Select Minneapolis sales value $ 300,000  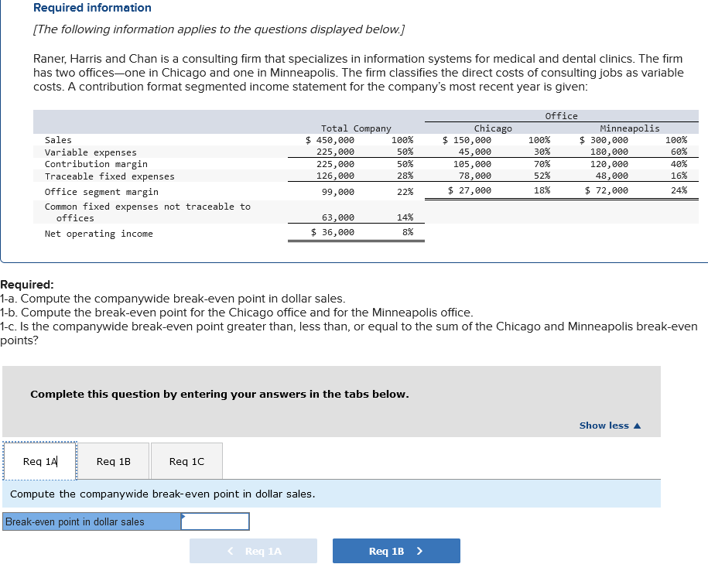[x=604, y=140]
